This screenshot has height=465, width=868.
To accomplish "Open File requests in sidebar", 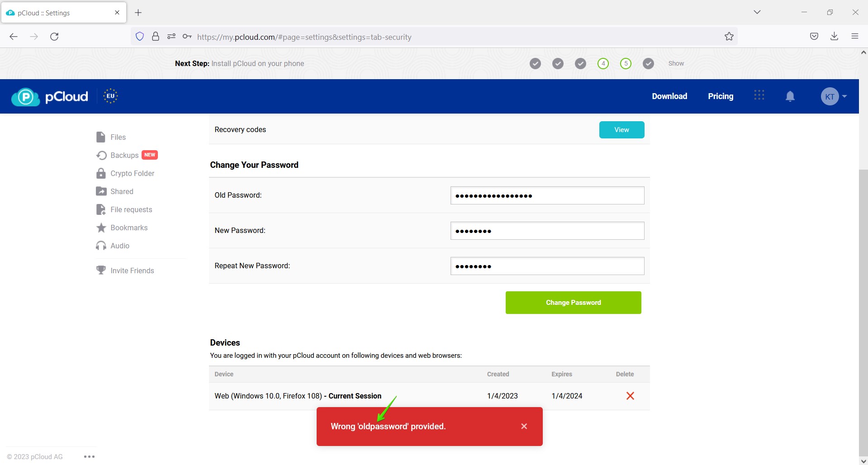I will [x=124, y=209].
